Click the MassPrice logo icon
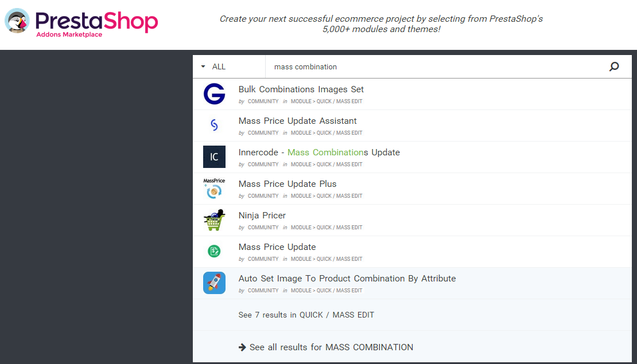Image resolution: width=637 pixels, height=364 pixels. point(214,188)
